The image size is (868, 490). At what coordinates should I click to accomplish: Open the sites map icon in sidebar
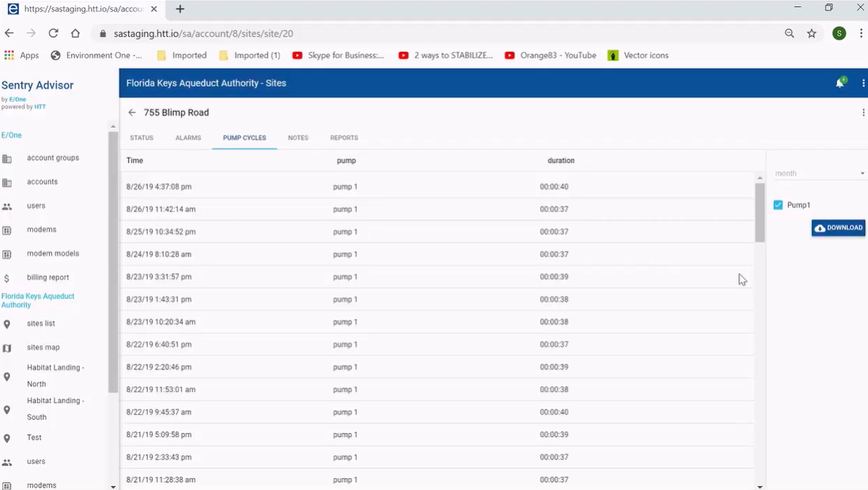click(x=7, y=348)
